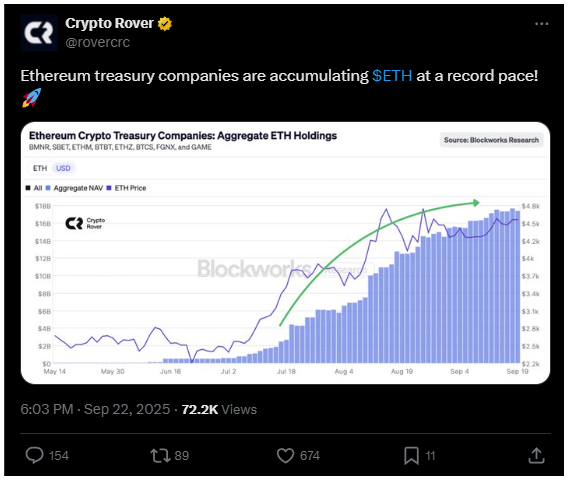Screen dimensions: 568x480
Task: Open the embedded chart image
Action: [285, 253]
